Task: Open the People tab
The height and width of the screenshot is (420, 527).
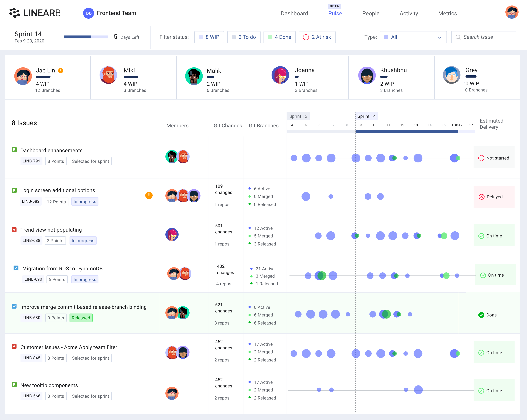Action: click(x=371, y=13)
